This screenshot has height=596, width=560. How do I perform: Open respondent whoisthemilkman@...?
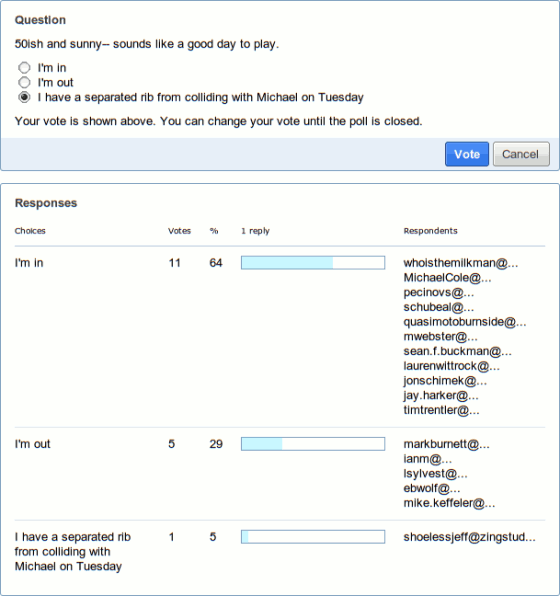460,263
